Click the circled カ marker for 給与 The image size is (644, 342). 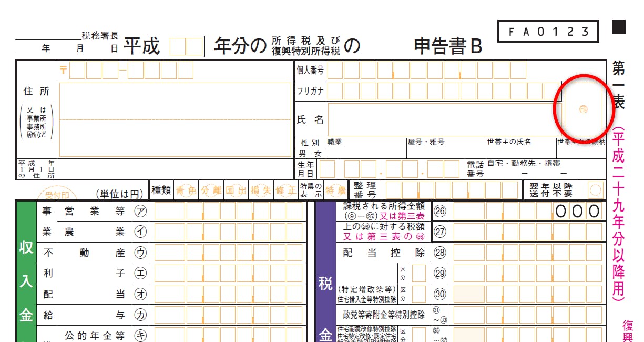140,315
